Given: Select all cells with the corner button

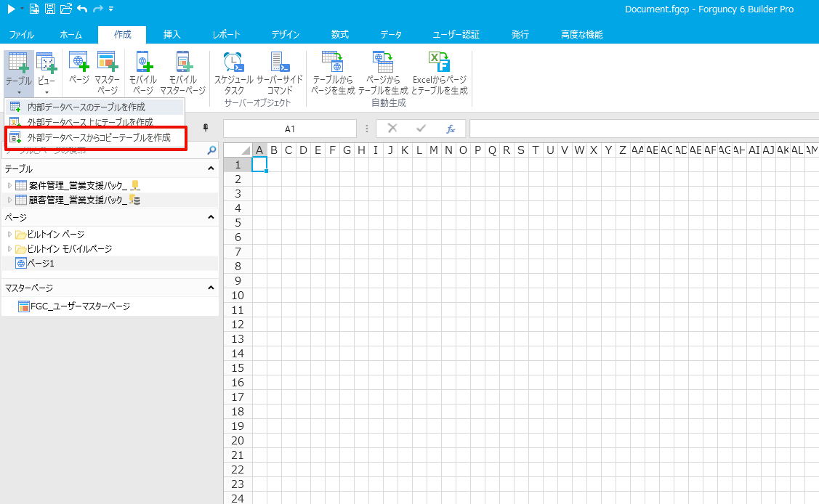Looking at the screenshot, I should (x=238, y=150).
